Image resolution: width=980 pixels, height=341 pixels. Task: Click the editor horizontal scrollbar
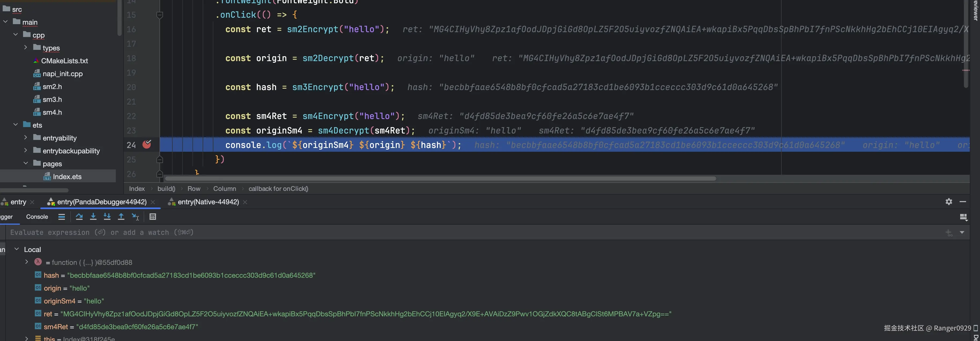click(440, 179)
